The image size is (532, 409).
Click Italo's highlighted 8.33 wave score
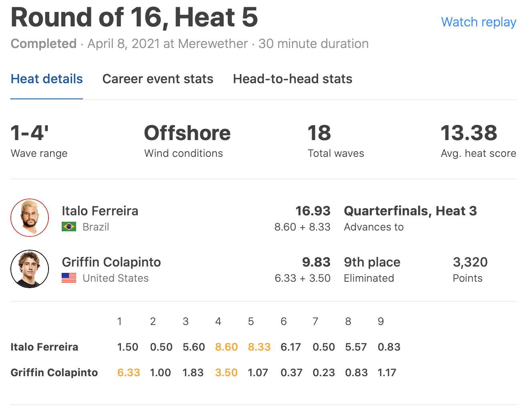pyautogui.click(x=259, y=347)
